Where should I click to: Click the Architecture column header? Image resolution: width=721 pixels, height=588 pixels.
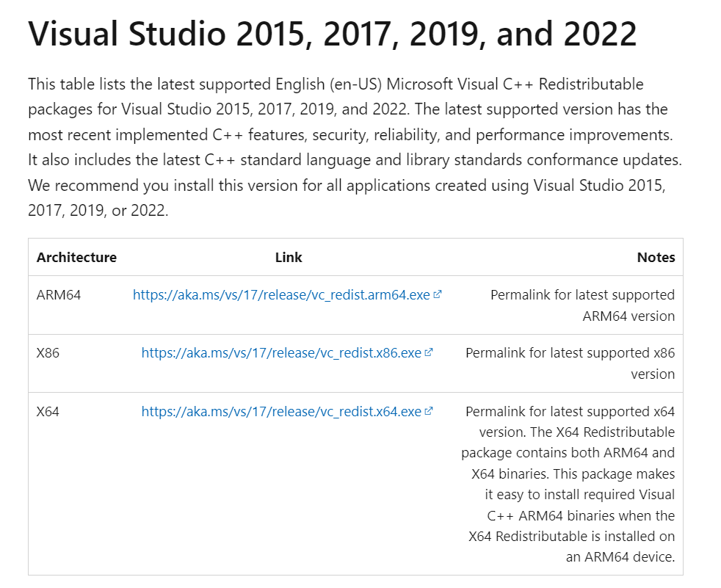[77, 258]
